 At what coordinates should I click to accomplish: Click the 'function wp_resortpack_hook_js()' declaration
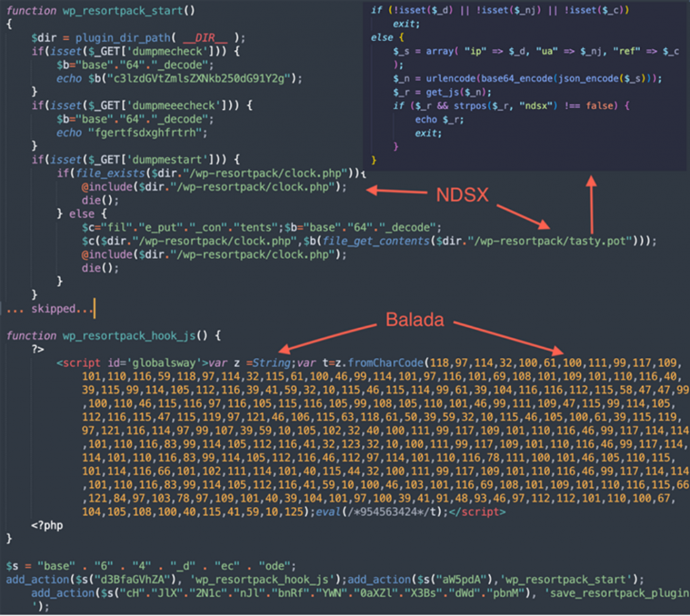[113, 336]
